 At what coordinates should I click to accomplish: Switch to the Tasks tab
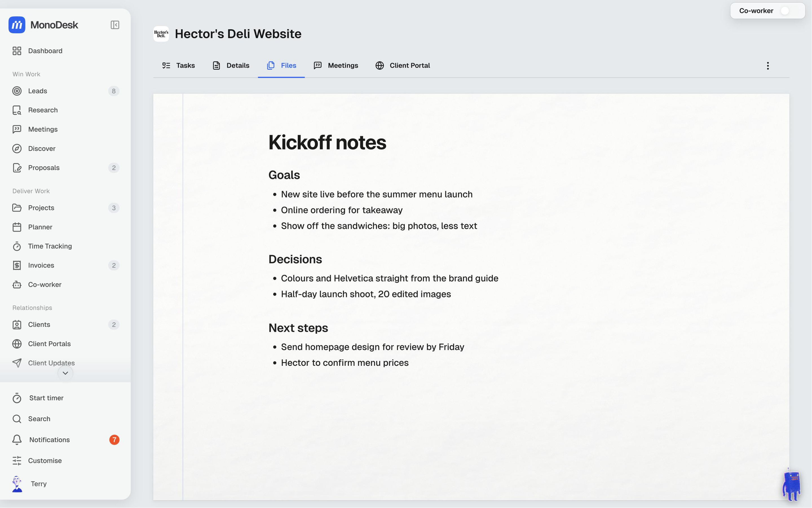pyautogui.click(x=178, y=65)
